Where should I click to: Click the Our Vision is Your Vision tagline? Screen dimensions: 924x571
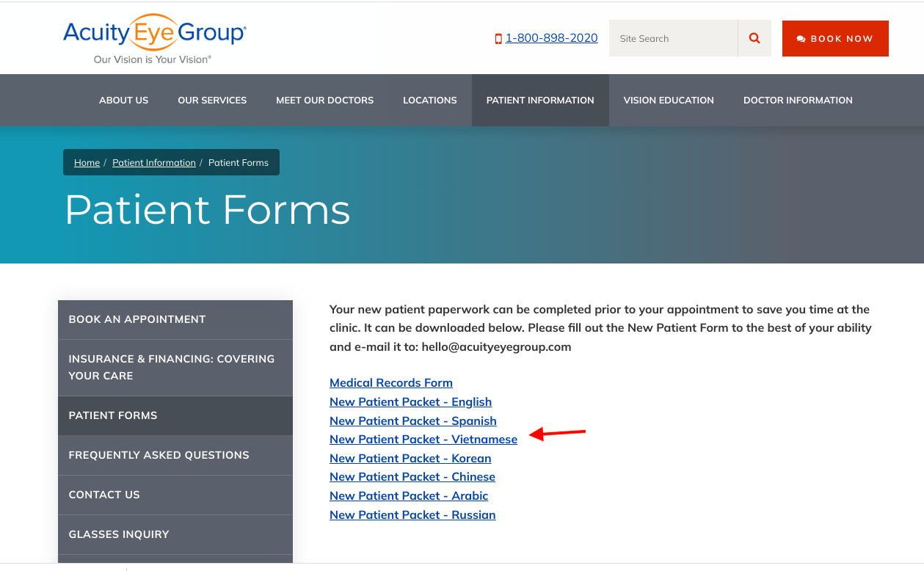tap(153, 59)
